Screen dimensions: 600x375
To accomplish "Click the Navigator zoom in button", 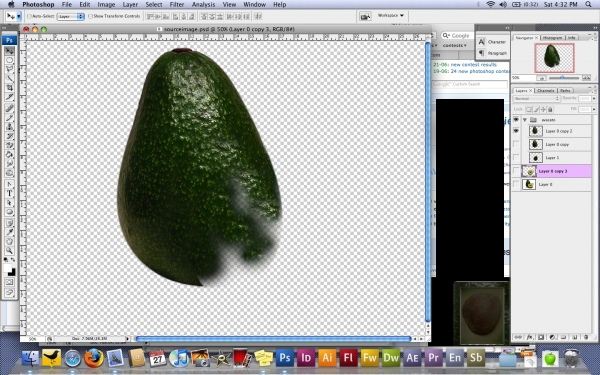I will (x=586, y=78).
